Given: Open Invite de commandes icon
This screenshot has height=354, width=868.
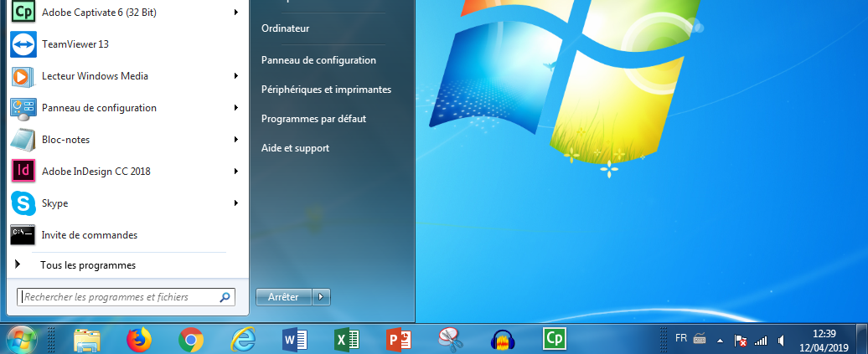Looking at the screenshot, I should coord(23,235).
